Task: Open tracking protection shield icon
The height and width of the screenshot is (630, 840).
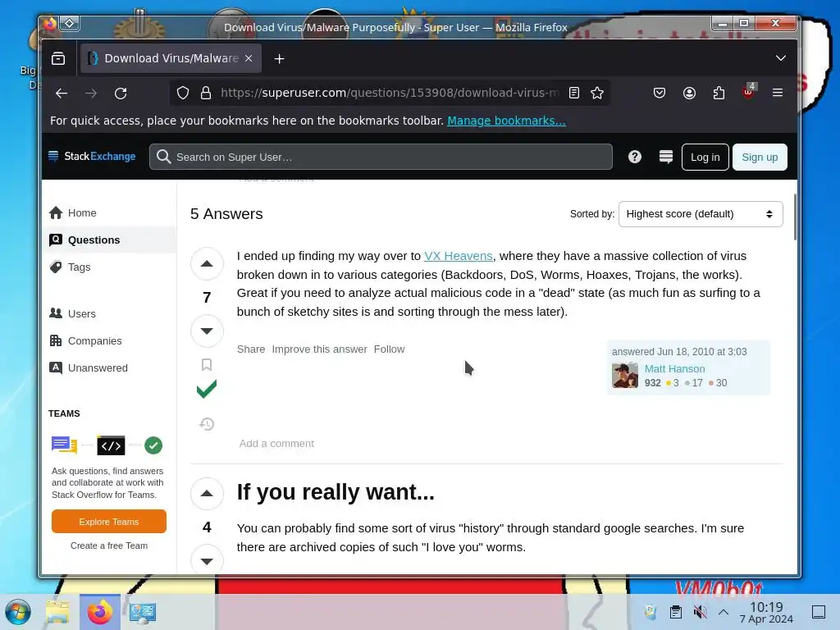Action: point(183,93)
